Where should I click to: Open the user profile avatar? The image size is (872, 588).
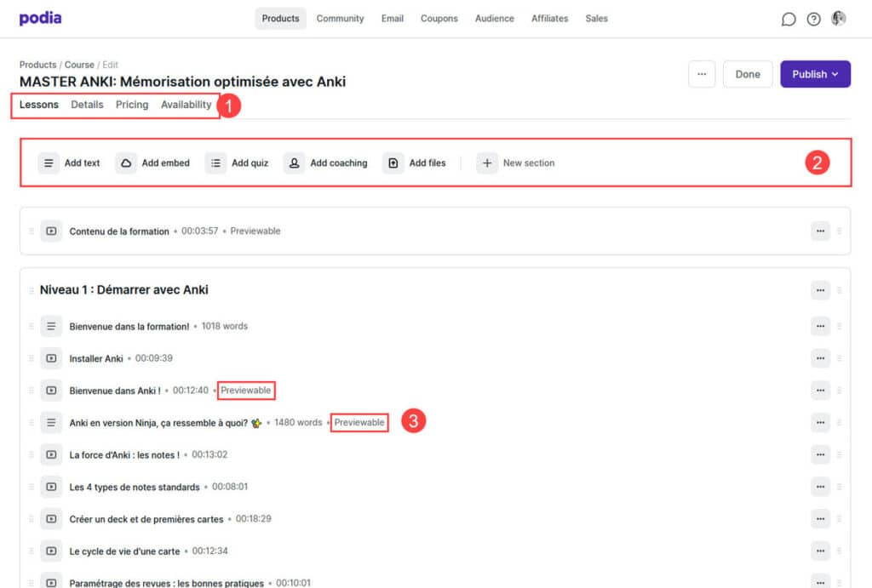839,19
